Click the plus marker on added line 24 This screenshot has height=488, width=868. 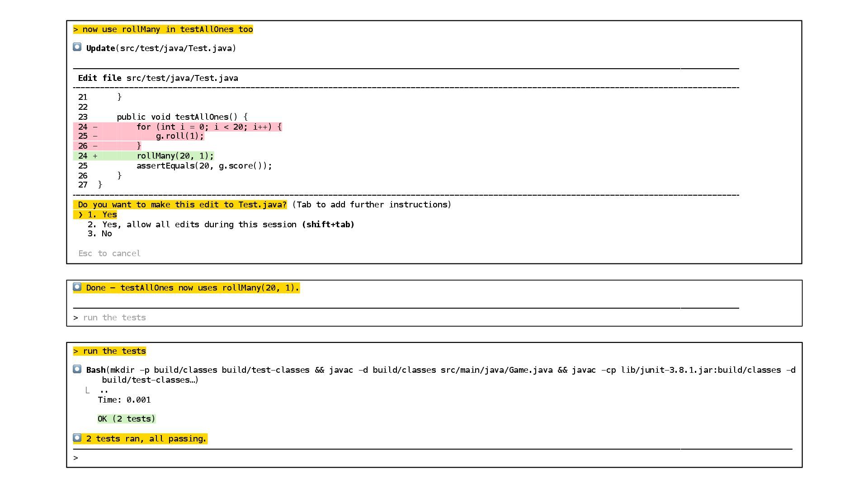(x=95, y=156)
